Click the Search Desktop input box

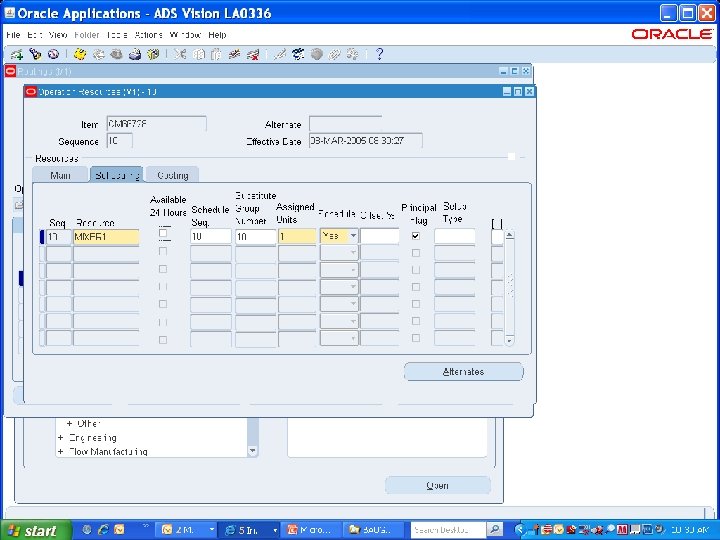pos(447,530)
